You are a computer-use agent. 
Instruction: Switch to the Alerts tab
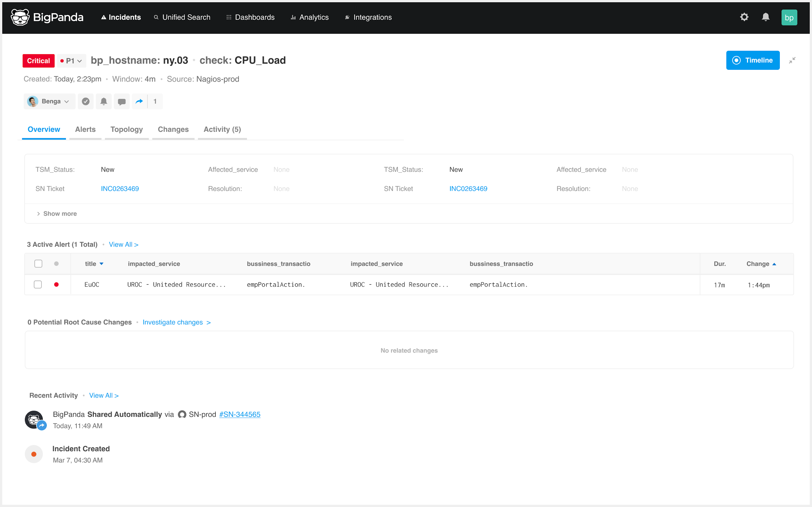pos(85,130)
